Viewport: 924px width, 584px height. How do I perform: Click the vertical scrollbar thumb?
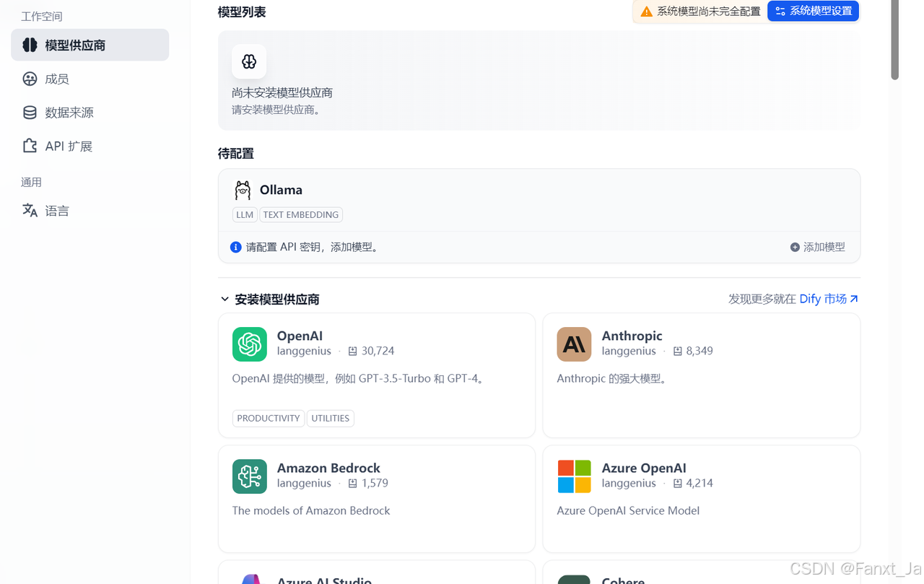895,40
